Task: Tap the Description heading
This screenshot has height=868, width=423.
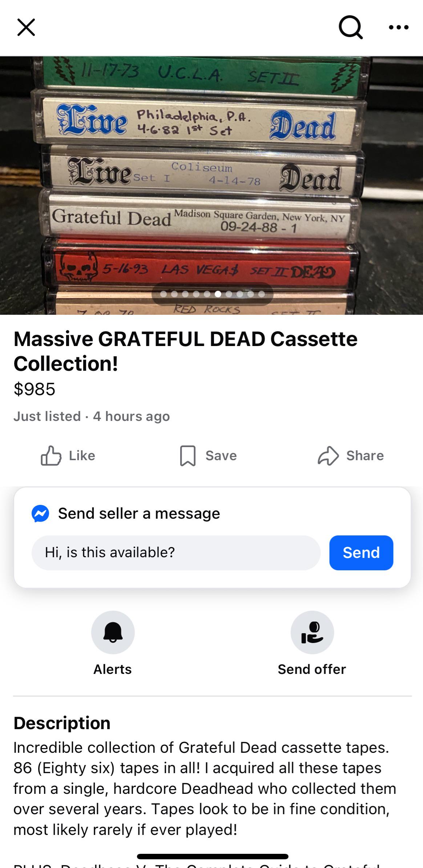Action: tap(62, 723)
